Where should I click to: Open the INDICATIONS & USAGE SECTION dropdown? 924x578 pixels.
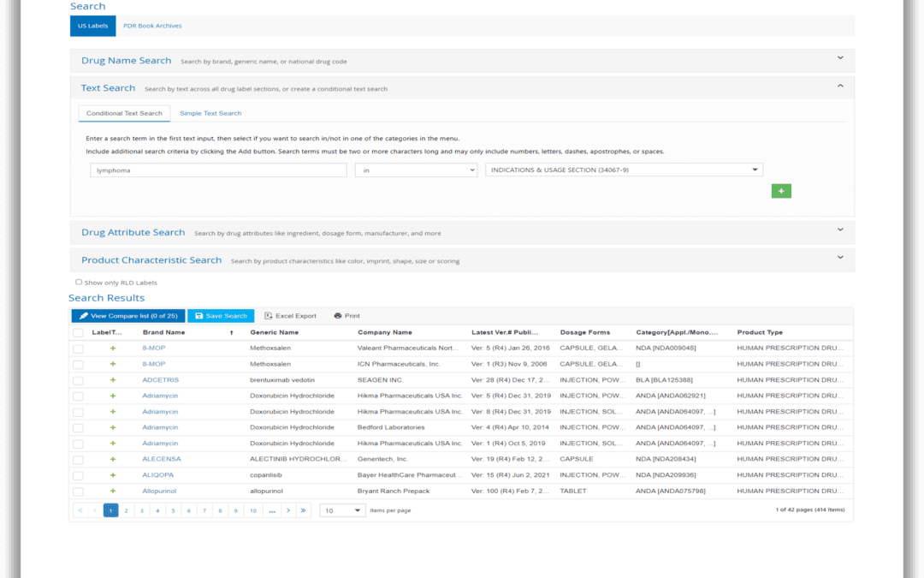624,170
